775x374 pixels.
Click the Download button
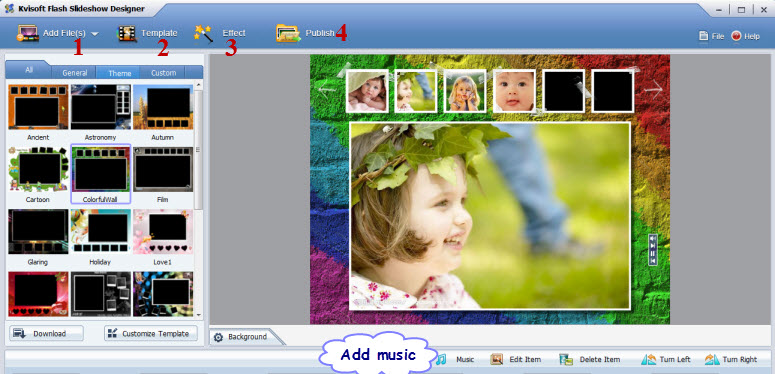pos(46,333)
